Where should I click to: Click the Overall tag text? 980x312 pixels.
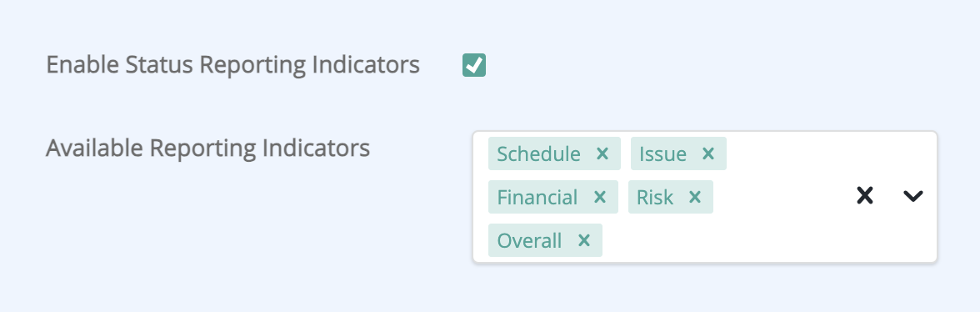pos(529,241)
